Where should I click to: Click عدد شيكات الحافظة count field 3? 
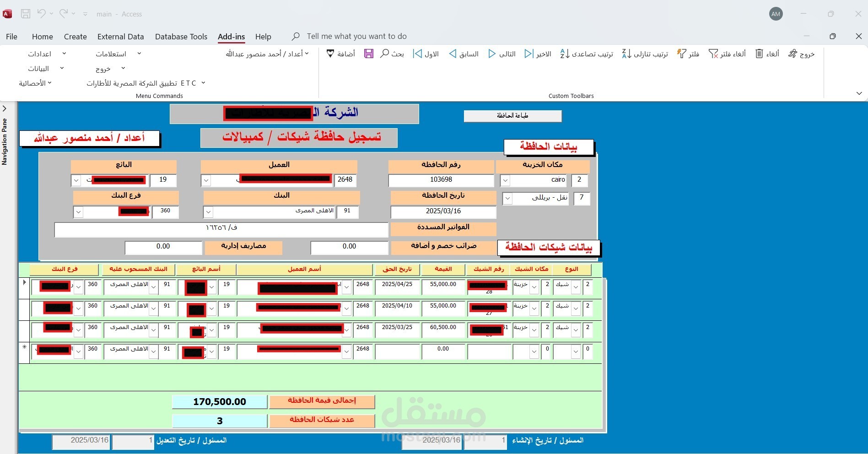click(220, 421)
